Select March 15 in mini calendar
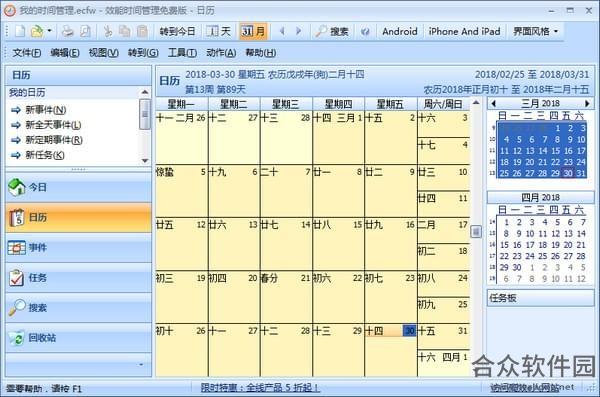The height and width of the screenshot is (397, 600). [556, 151]
